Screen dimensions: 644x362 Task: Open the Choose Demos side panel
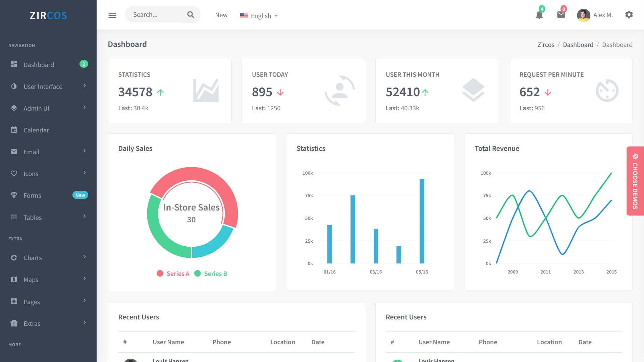(635, 183)
